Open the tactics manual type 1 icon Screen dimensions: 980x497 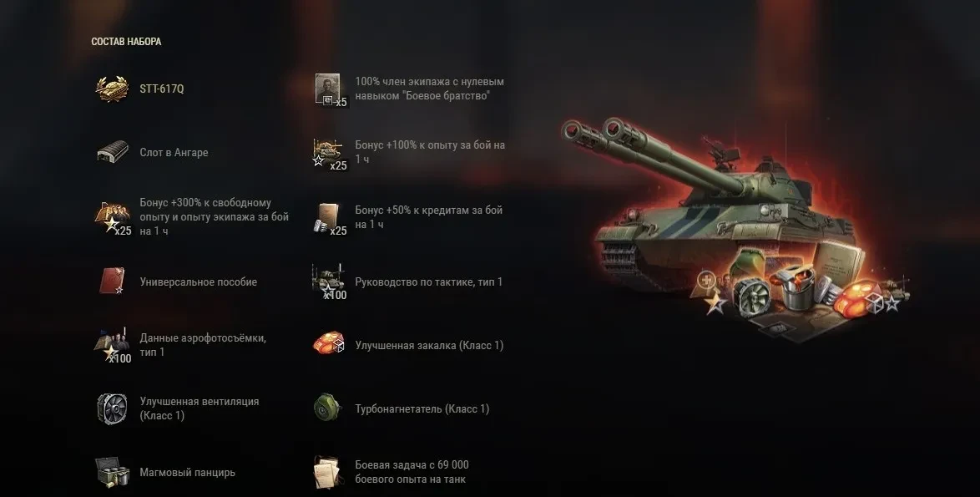tap(330, 282)
